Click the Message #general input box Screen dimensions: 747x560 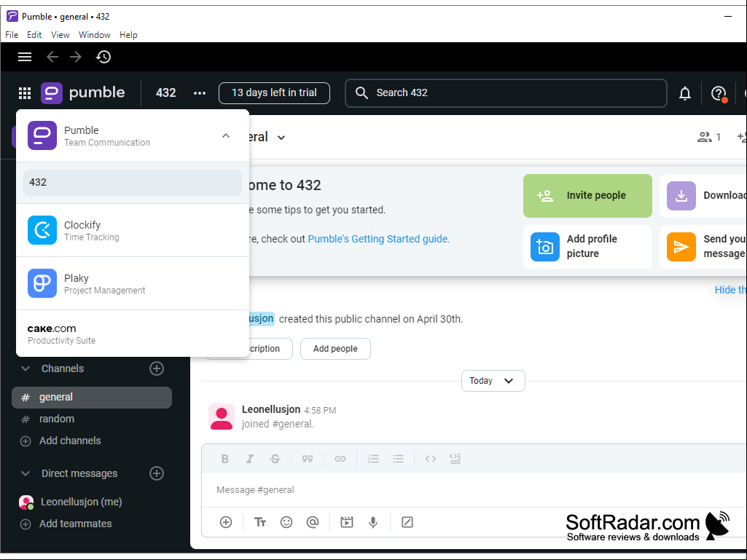[474, 490]
